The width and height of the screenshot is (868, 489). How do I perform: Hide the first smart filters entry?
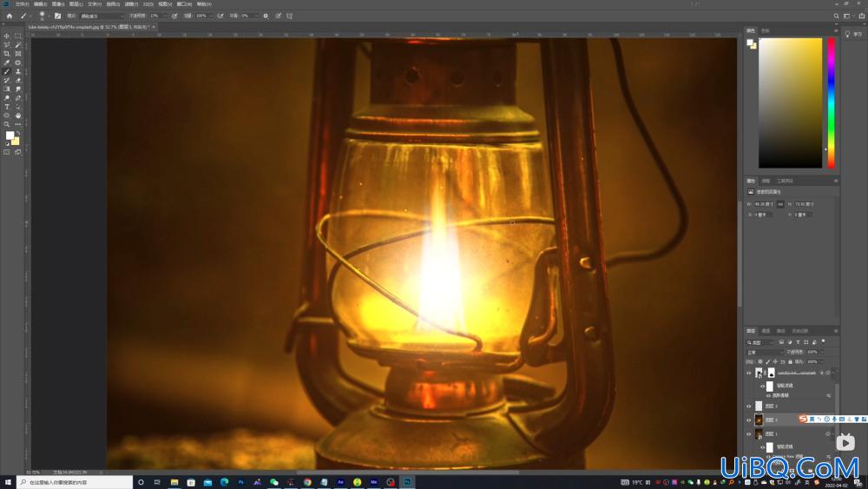(x=763, y=386)
